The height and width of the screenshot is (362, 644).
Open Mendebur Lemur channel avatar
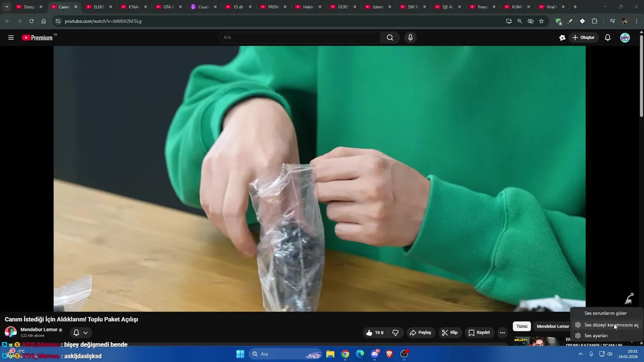tap(11, 332)
